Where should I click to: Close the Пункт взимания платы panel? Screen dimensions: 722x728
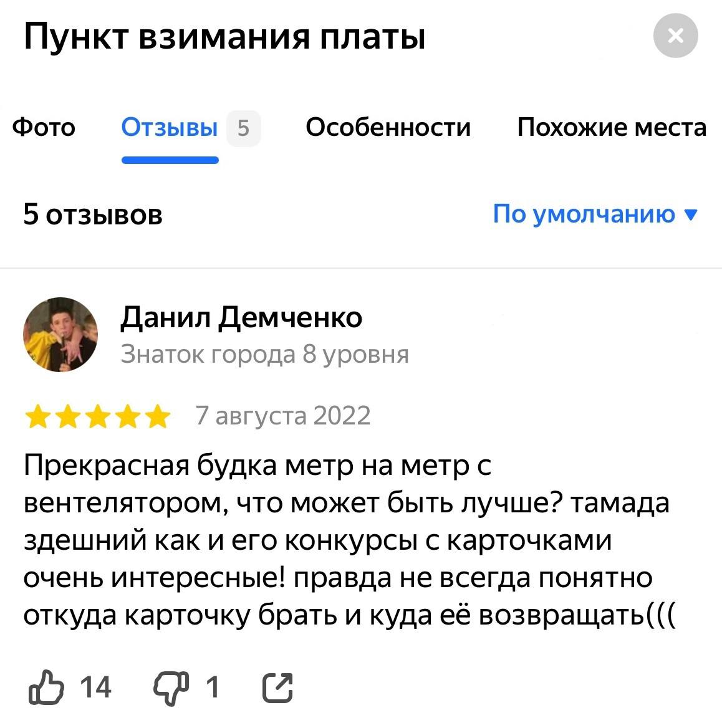[x=675, y=36]
